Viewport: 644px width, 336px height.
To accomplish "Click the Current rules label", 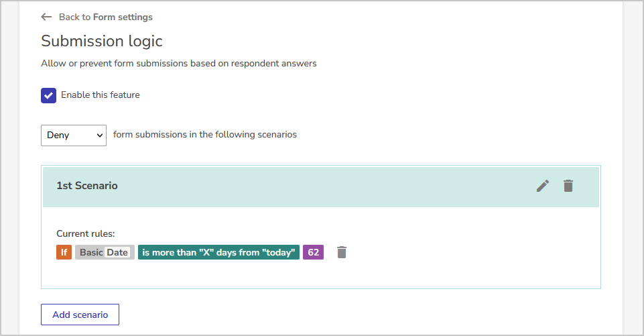I will (85, 233).
